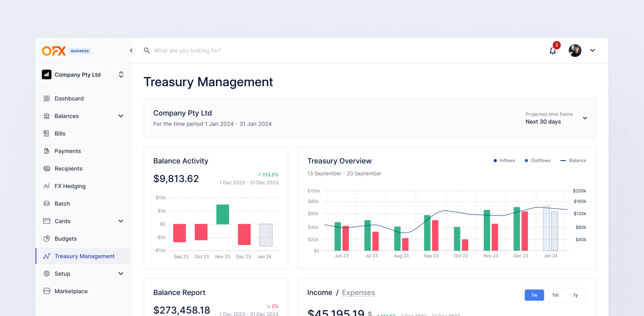The width and height of the screenshot is (644, 316).
Task: Toggle the Balance line legend item
Action: coord(573,160)
